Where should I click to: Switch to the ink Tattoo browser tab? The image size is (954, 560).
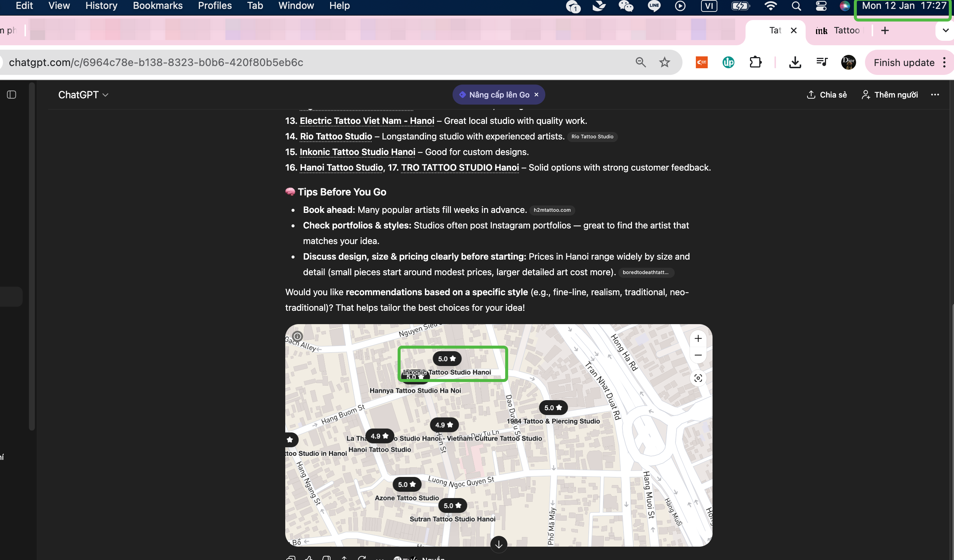click(x=838, y=30)
